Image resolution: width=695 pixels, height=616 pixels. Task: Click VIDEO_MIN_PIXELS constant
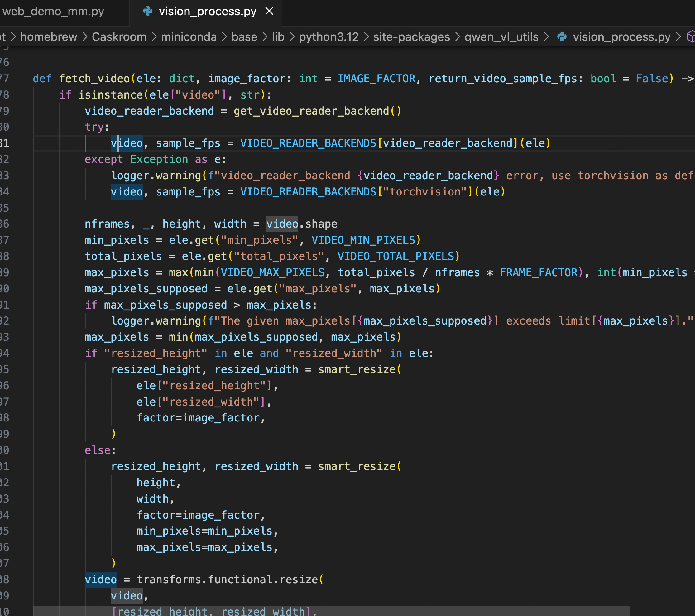tap(363, 240)
